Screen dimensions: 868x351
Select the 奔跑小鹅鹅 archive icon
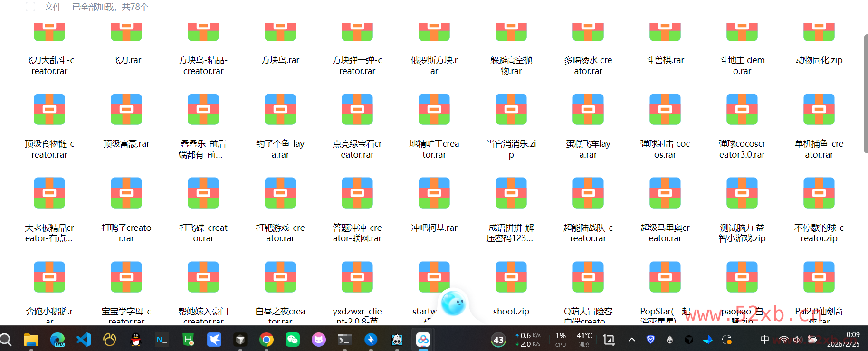point(49,277)
